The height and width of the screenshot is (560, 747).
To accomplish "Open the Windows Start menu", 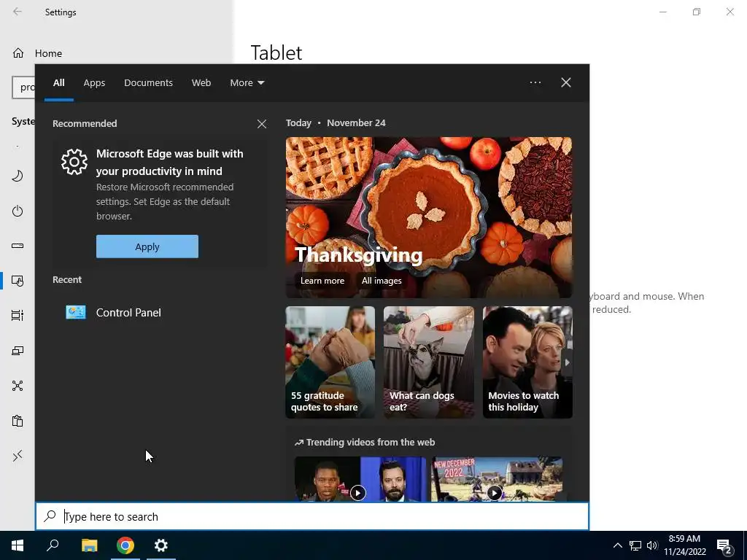I will 18,545.
